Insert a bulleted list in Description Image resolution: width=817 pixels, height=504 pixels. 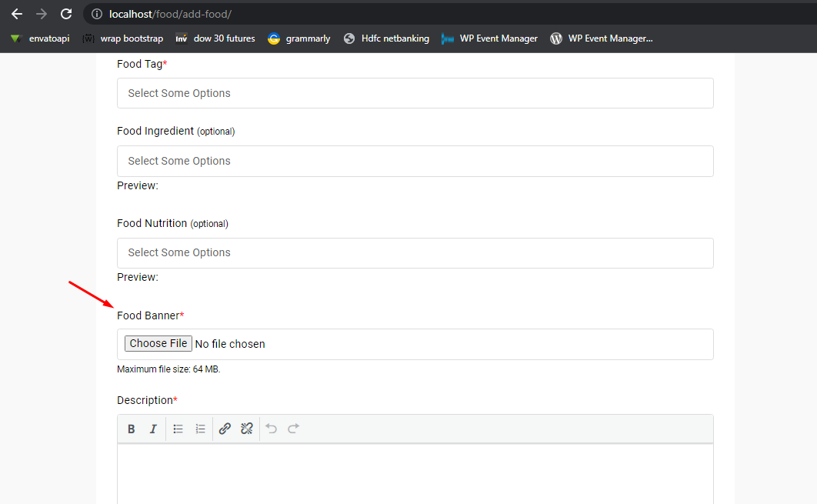[178, 429]
